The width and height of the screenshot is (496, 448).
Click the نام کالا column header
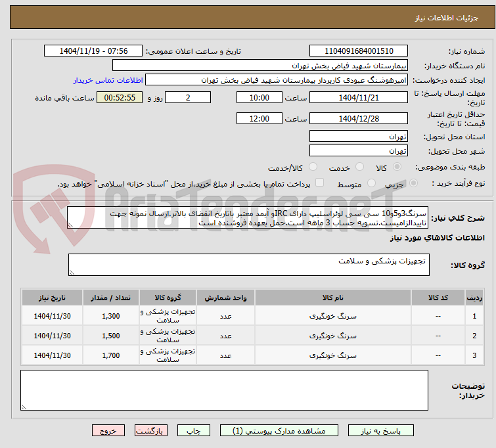pyautogui.click(x=333, y=298)
